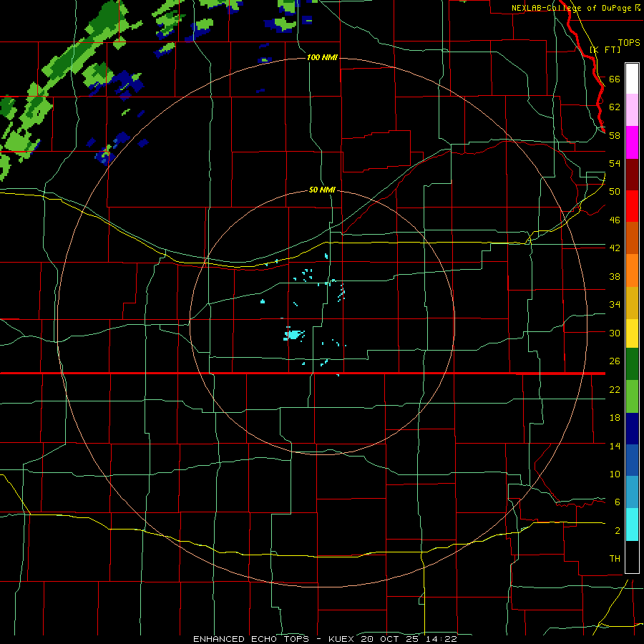
Task: Click the largest cyan echo blob near center
Action: click(293, 335)
